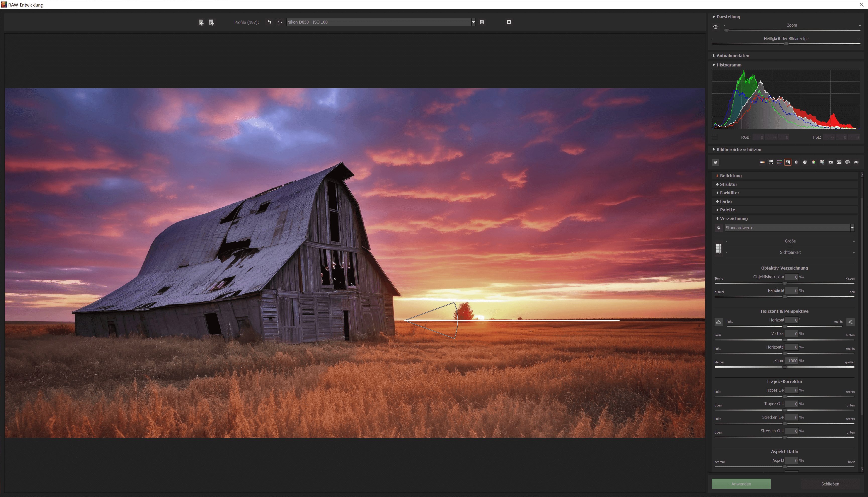Expand the Belichtung section
Screen dimensions: 868x497
730,176
